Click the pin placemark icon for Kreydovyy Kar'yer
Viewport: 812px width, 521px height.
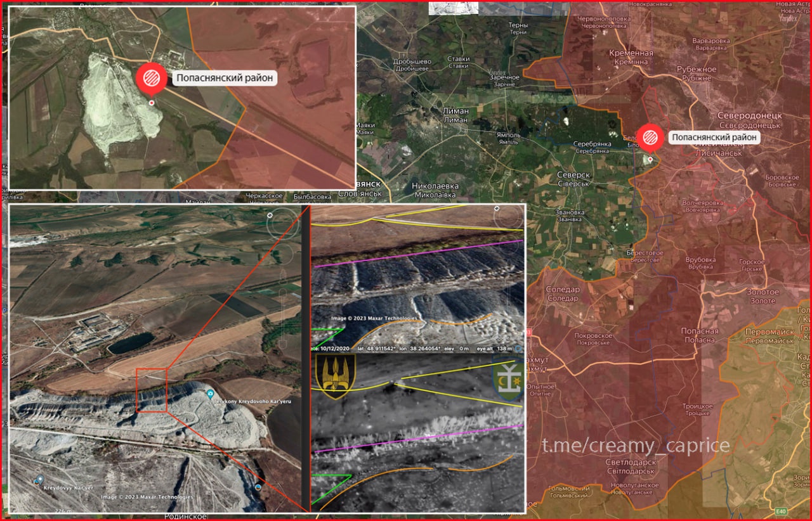[x=39, y=479]
